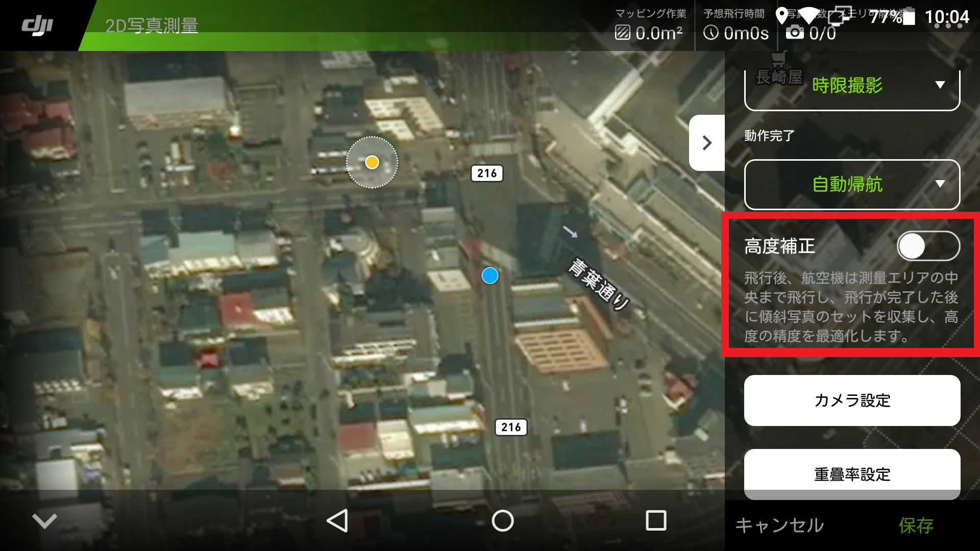Tap the DJI logo icon
This screenshot has height=551, width=980.
click(37, 26)
